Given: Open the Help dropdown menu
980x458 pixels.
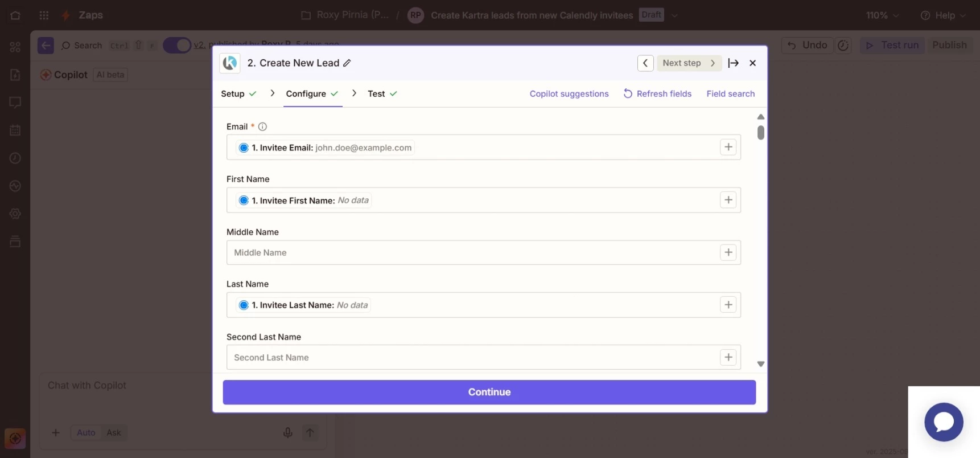Looking at the screenshot, I should coord(943,15).
